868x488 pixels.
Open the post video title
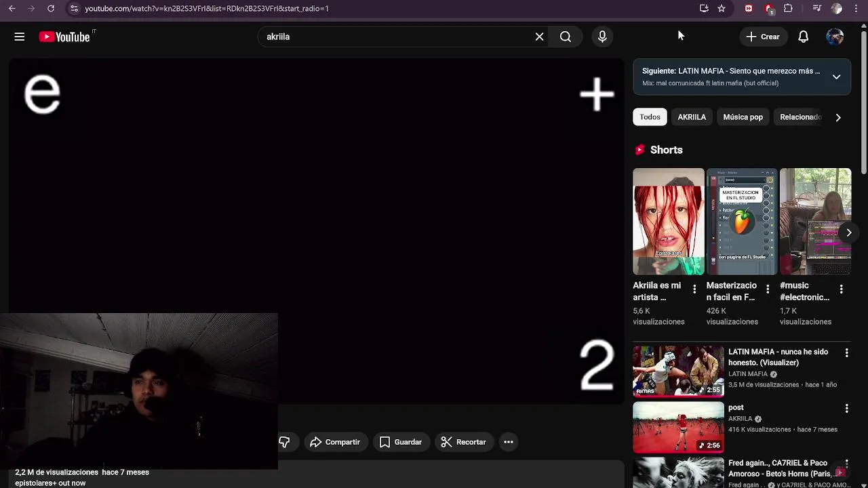pyautogui.click(x=736, y=407)
